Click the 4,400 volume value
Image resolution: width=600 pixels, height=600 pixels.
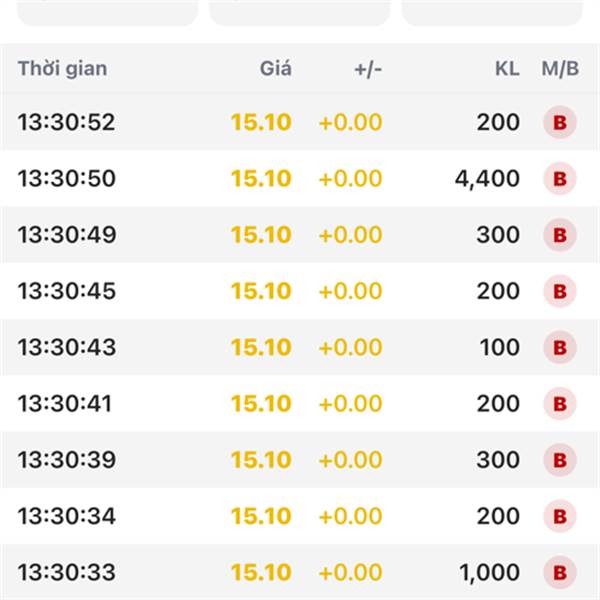pyautogui.click(x=487, y=179)
